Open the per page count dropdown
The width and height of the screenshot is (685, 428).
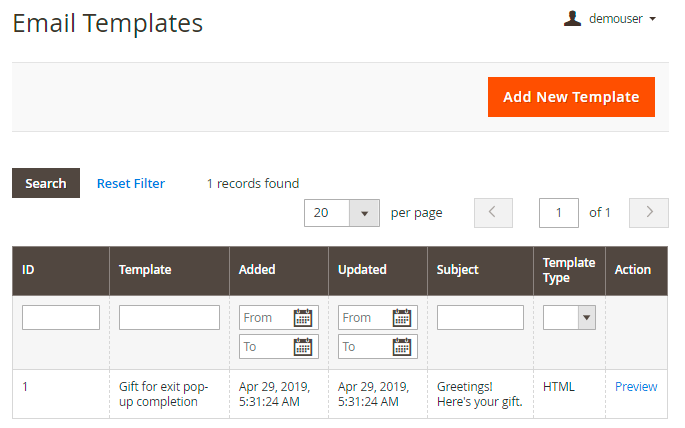pos(364,213)
